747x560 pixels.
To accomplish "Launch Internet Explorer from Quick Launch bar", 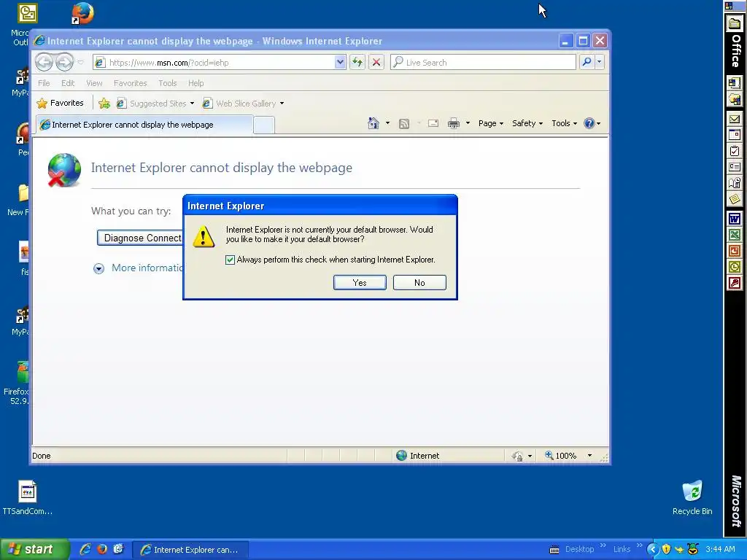I will click(x=85, y=549).
